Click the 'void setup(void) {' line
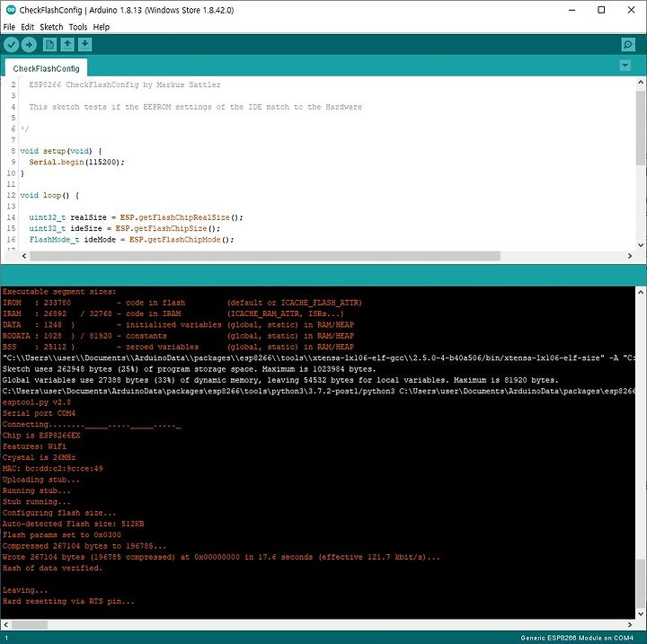 click(x=61, y=151)
